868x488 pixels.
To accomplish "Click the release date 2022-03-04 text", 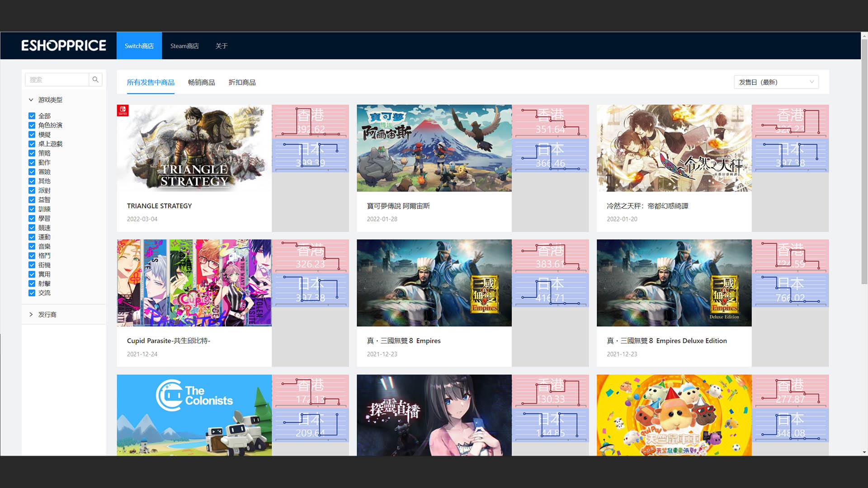I will click(142, 219).
